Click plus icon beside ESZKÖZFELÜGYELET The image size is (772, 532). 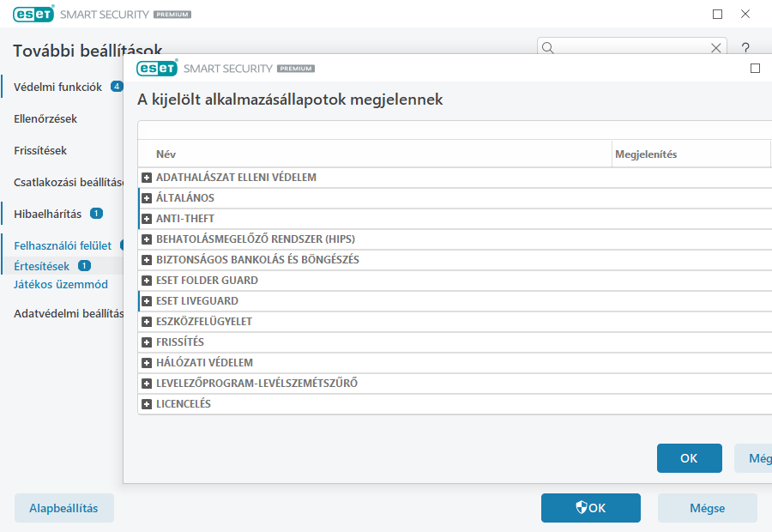point(147,322)
